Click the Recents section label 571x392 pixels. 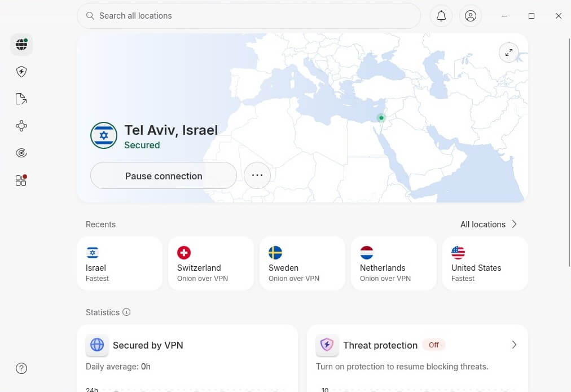click(100, 224)
